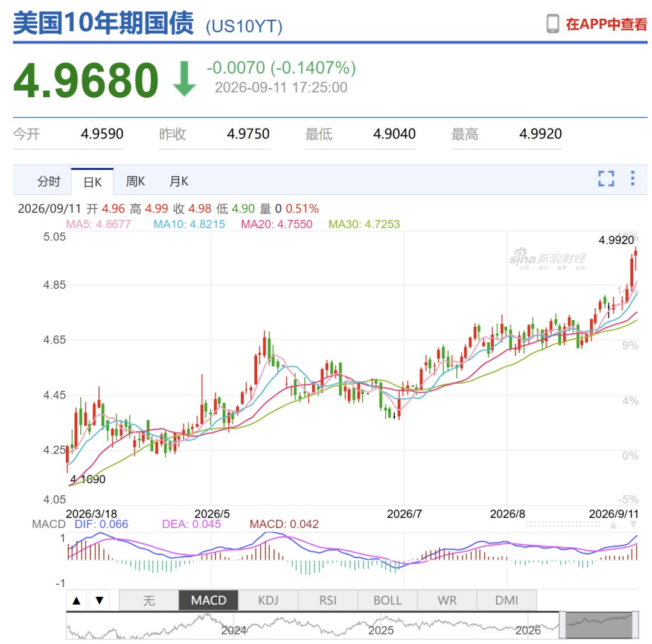Select the 周K weekly chart tab
The height and width of the screenshot is (644, 652).
click(x=136, y=181)
